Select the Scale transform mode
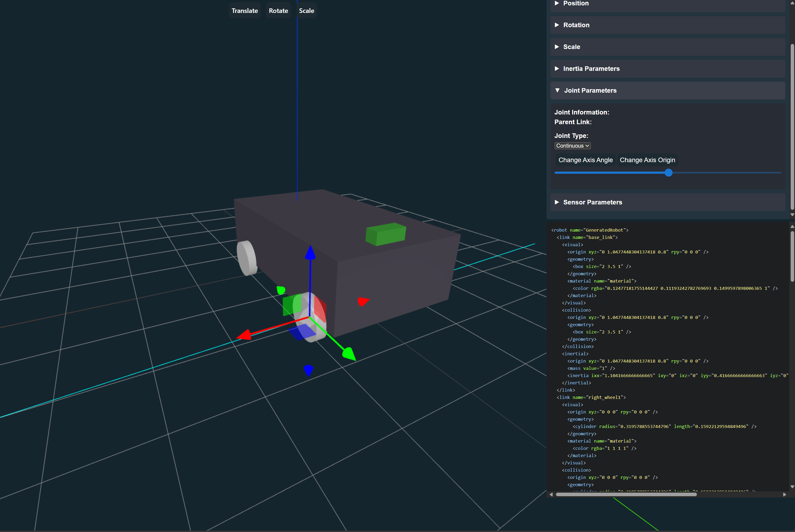This screenshot has height=532, width=795. (306, 11)
